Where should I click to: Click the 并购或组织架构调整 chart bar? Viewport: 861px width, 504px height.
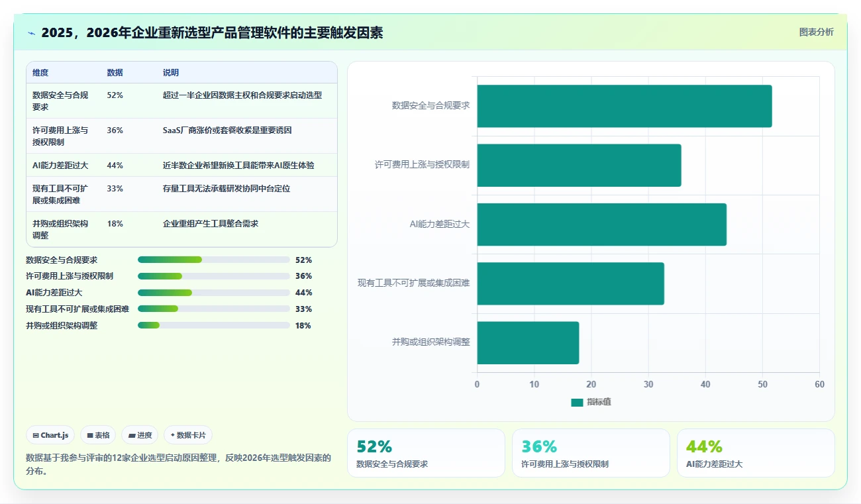pos(528,343)
